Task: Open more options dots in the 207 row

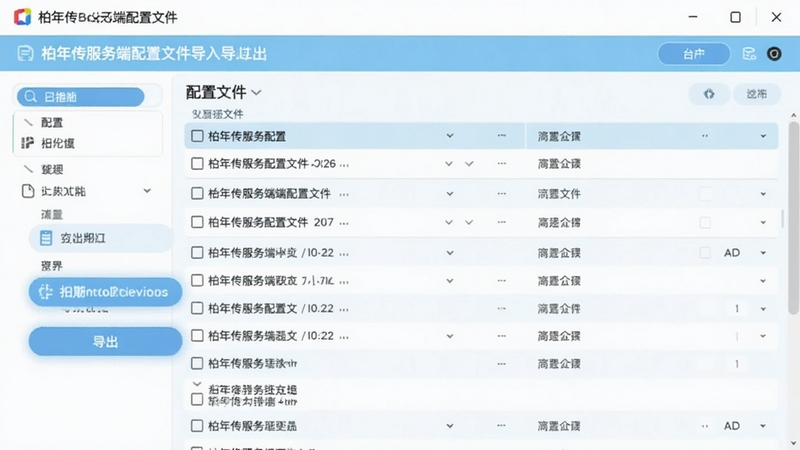Action: pos(502,222)
